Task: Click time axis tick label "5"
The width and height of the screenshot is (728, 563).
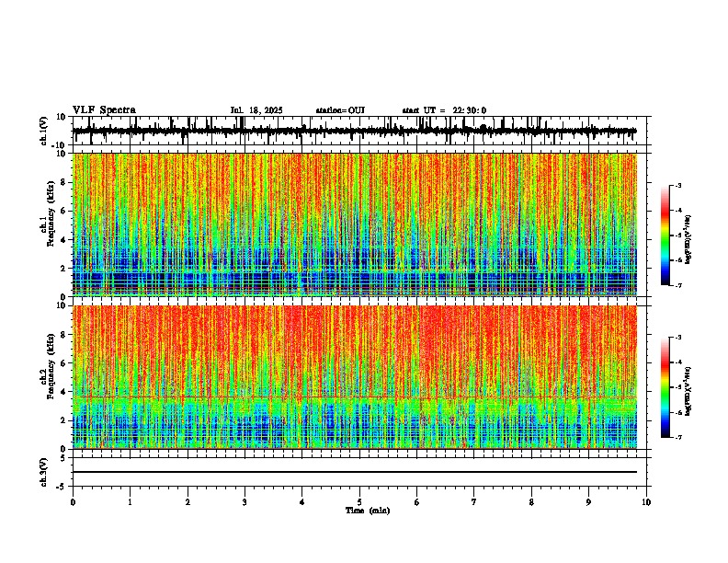Action: [359, 502]
